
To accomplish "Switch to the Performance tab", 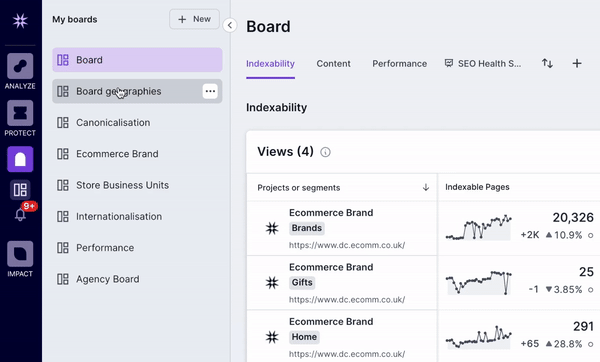I will pyautogui.click(x=399, y=64).
